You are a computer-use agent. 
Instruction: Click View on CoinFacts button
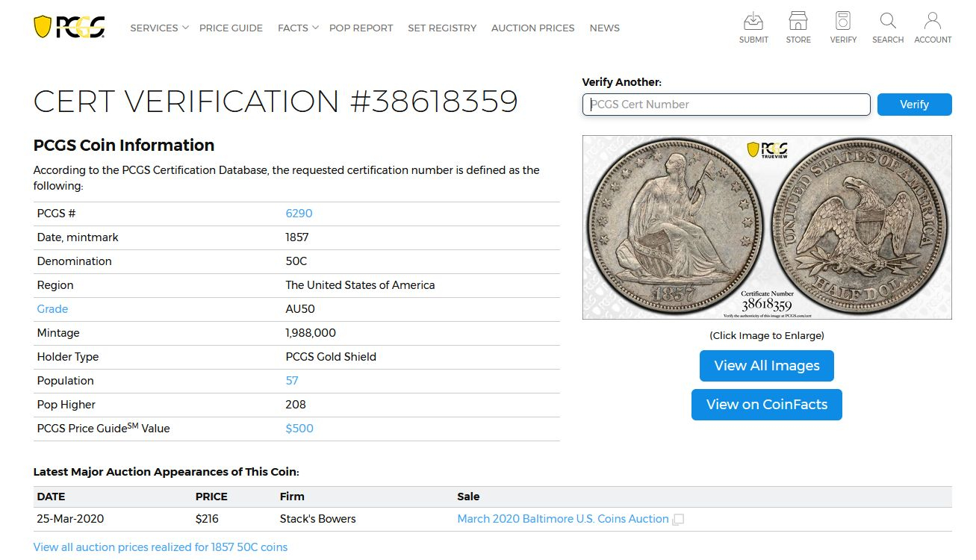pyautogui.click(x=767, y=405)
